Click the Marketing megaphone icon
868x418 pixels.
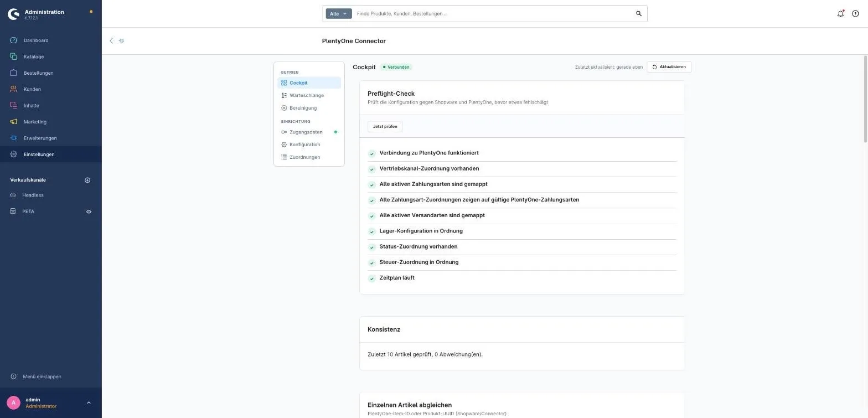14,122
